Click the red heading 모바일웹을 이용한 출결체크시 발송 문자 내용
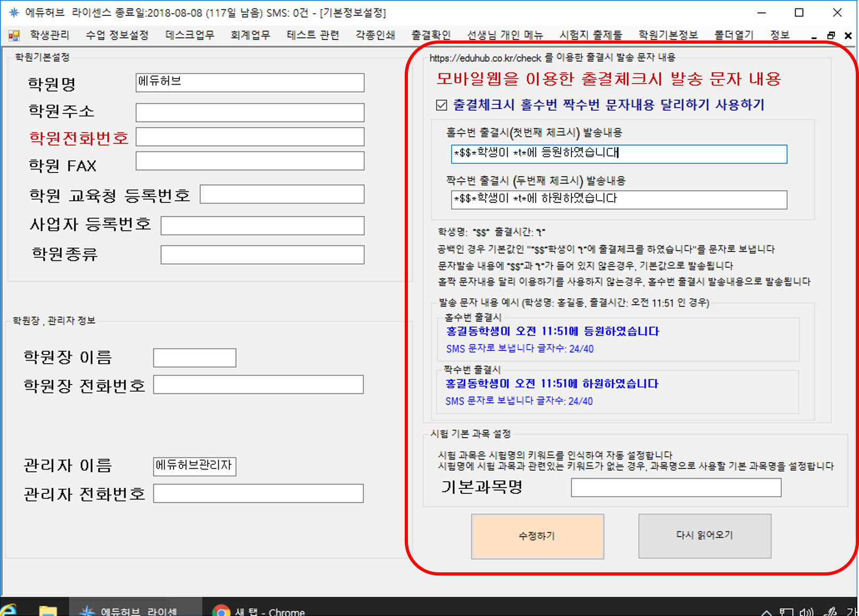This screenshot has height=616, width=859. pyautogui.click(x=609, y=79)
